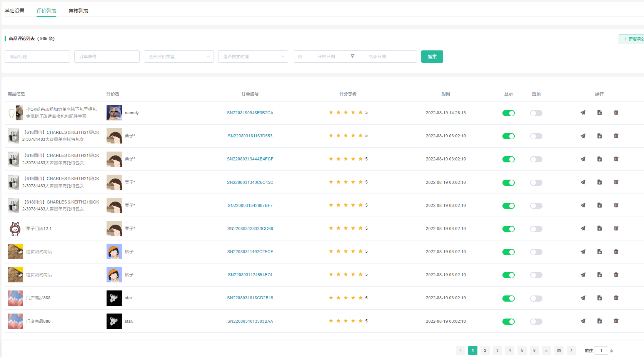
Task: Open order link SN2208190948E3B2CA
Action: coord(250,113)
